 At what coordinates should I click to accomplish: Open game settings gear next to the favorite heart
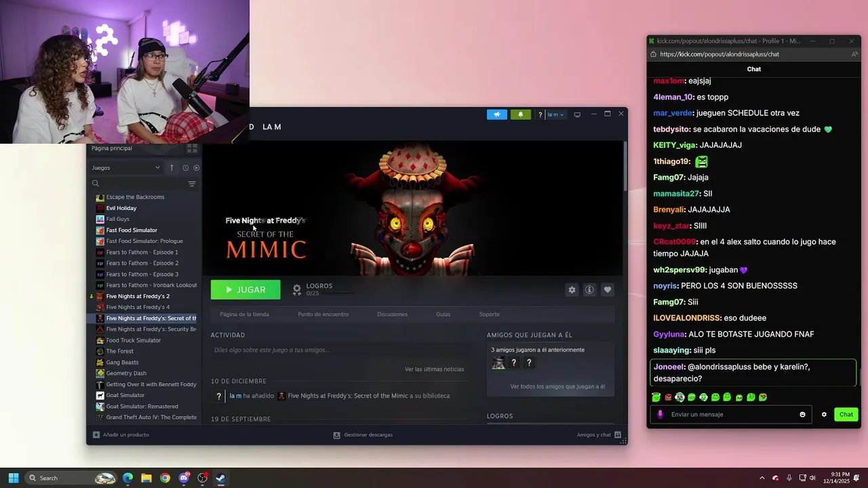click(572, 289)
